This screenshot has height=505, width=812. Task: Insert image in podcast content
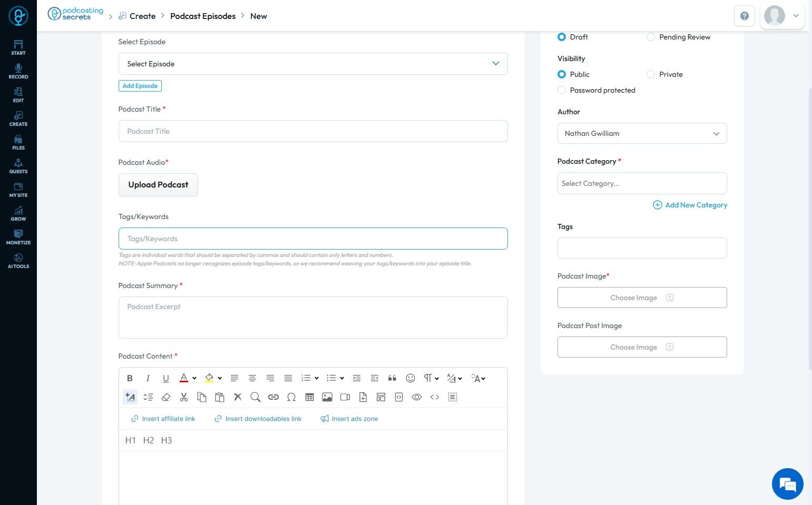327,397
